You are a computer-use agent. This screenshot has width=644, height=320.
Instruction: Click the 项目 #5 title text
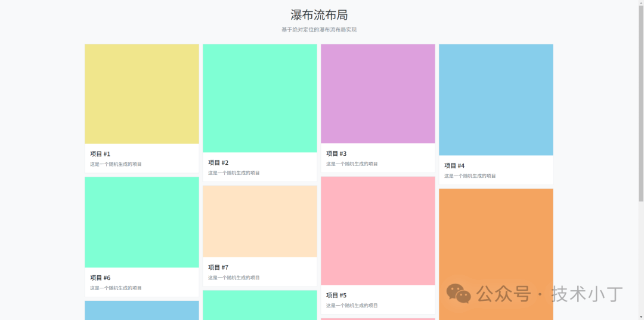pos(336,296)
